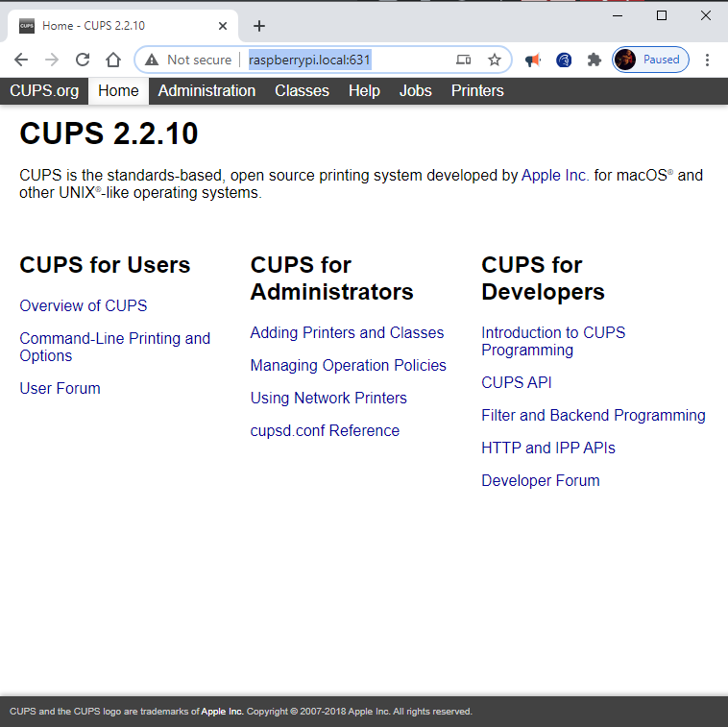Maximize the browser window
Image resolution: width=728 pixels, height=727 pixels.
(x=662, y=15)
